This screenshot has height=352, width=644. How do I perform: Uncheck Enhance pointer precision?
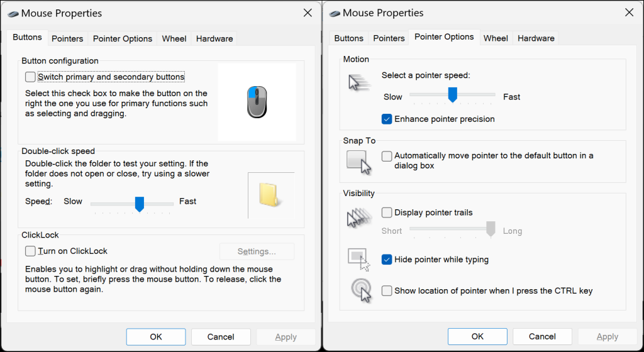(387, 119)
